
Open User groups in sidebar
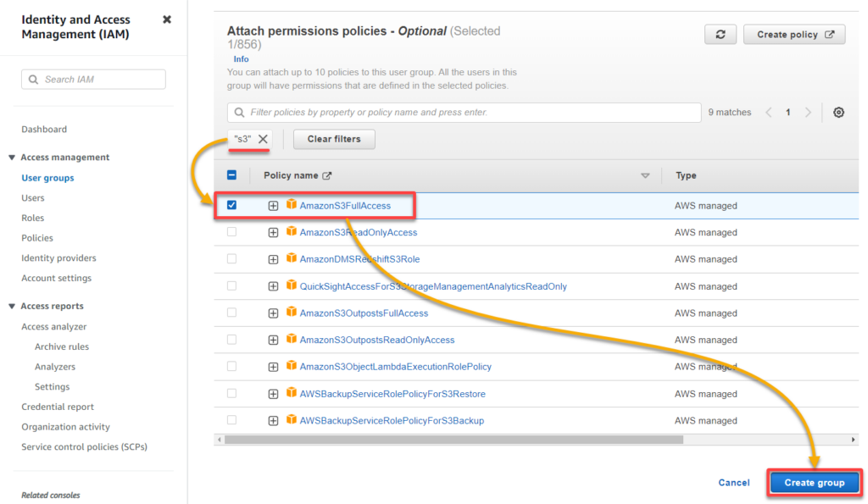(x=47, y=178)
